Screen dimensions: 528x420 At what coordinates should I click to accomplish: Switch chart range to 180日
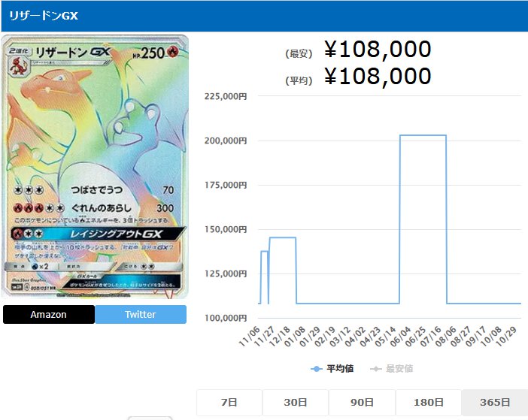tap(428, 402)
